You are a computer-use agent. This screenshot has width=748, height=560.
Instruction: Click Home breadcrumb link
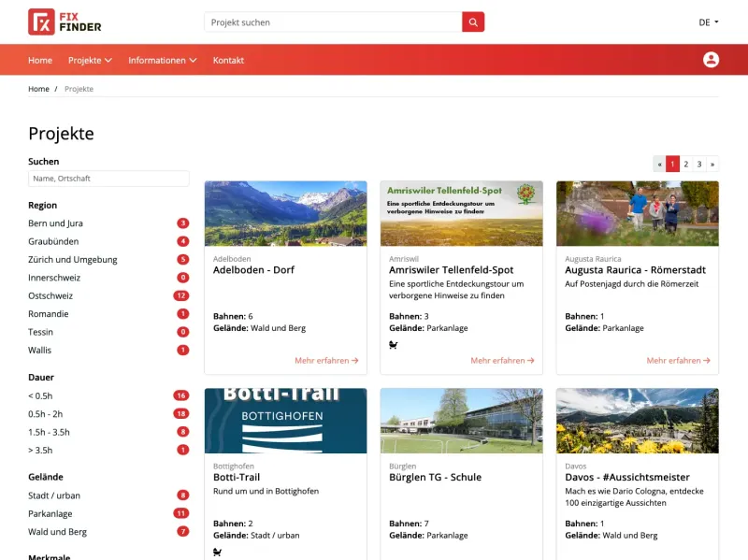click(38, 89)
